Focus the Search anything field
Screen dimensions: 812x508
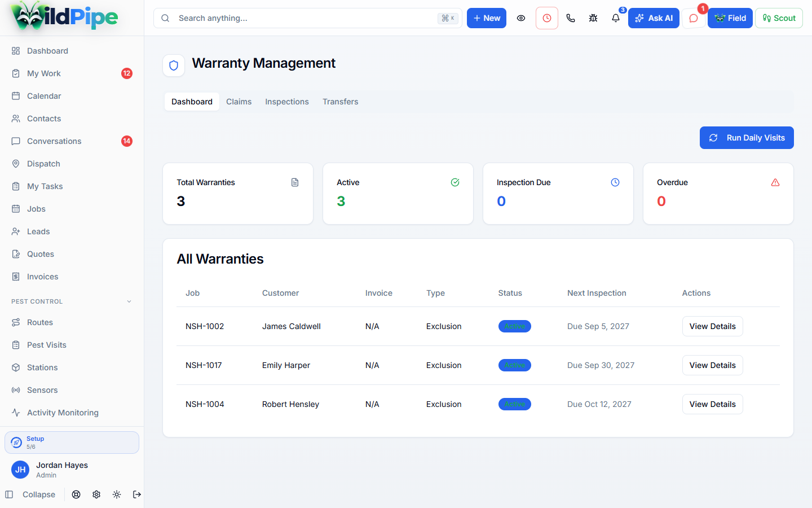coord(308,18)
